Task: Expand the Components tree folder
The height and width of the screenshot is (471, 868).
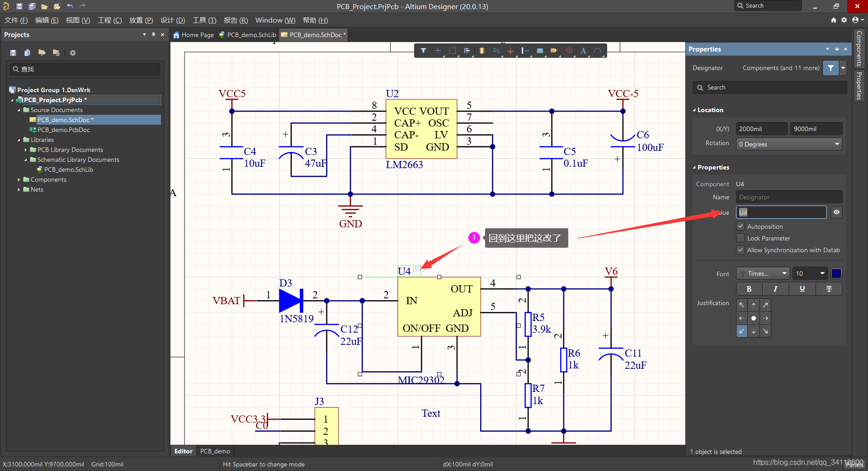Action: [x=19, y=179]
